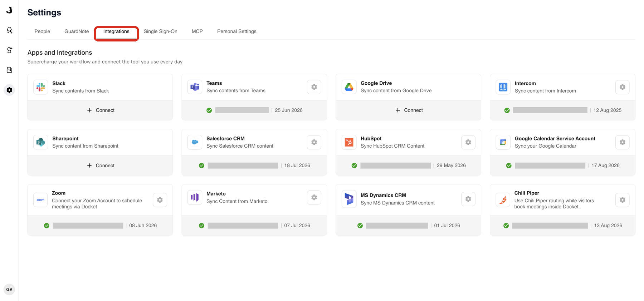Image resolution: width=644 pixels, height=301 pixels.
Task: Select the Integrations tab
Action: coord(116,31)
